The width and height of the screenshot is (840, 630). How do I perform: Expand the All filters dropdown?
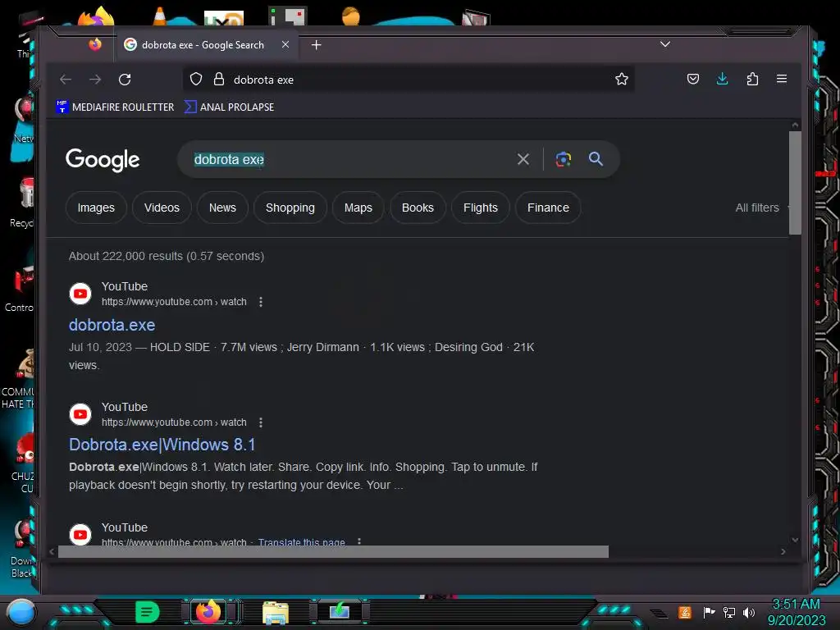pos(761,208)
